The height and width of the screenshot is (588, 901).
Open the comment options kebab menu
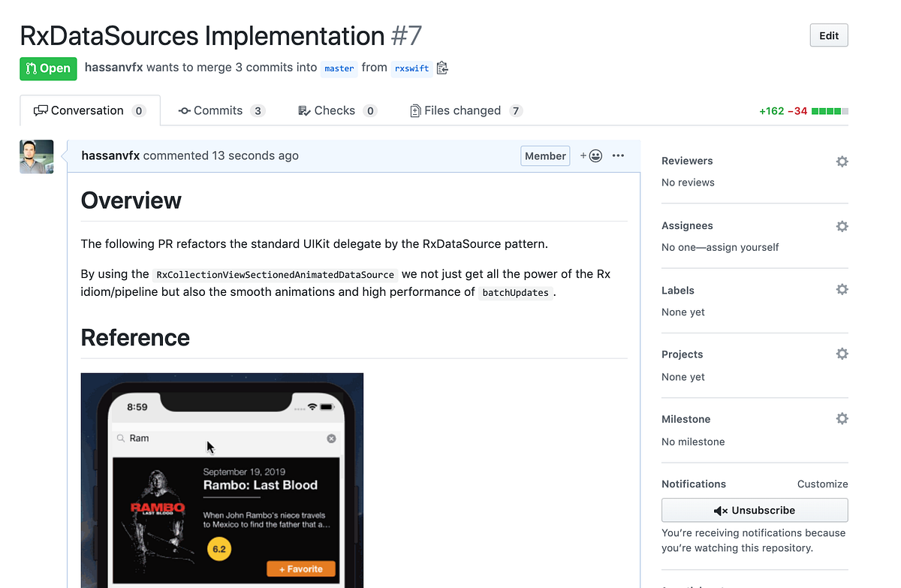(618, 155)
